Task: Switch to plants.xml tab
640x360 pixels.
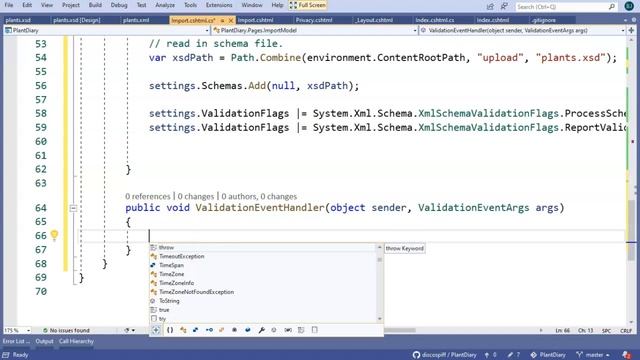Action: point(136,20)
